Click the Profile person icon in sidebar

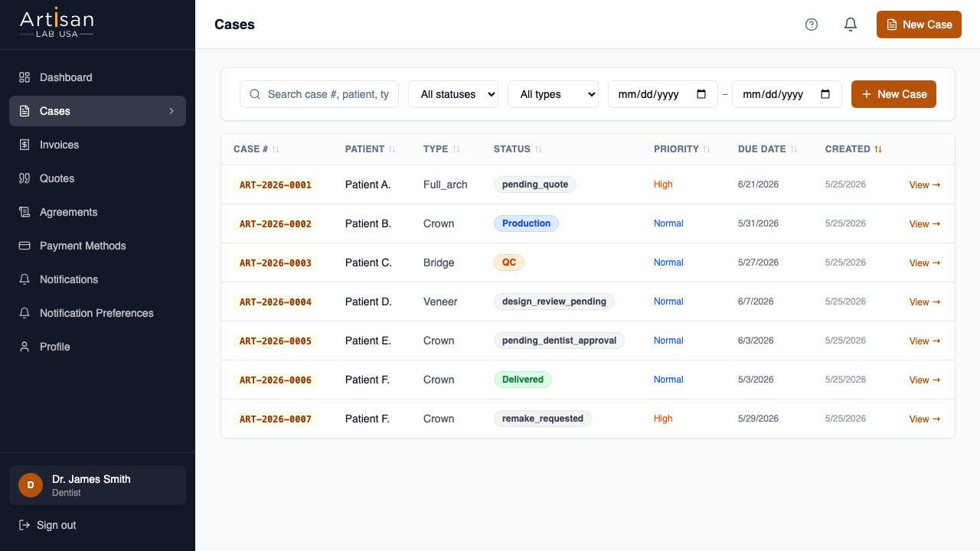click(x=24, y=347)
